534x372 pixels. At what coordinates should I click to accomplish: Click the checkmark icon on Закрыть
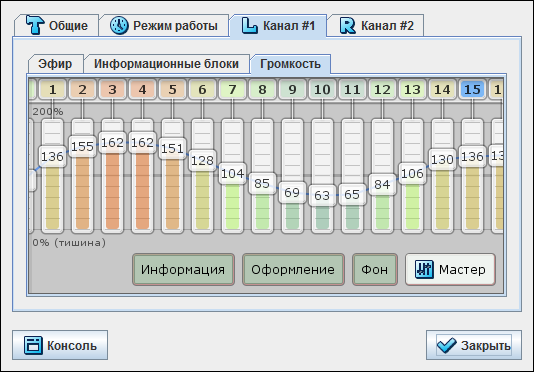pos(446,345)
